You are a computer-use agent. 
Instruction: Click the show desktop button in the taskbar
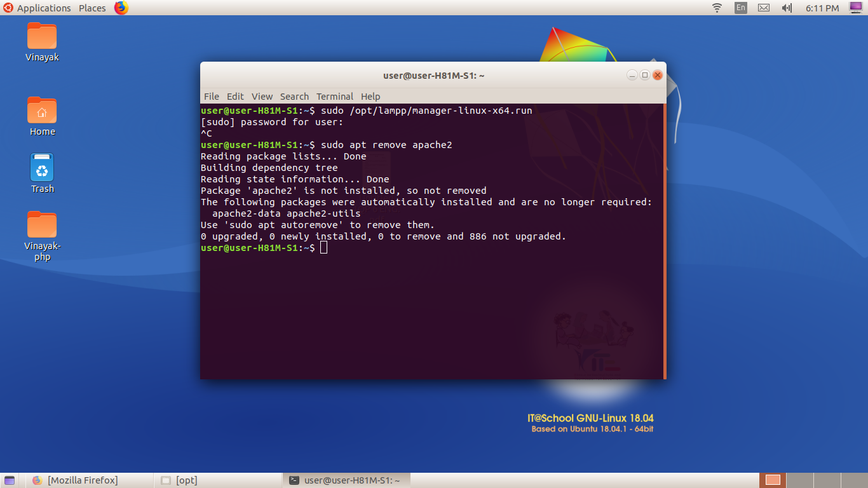(9, 480)
